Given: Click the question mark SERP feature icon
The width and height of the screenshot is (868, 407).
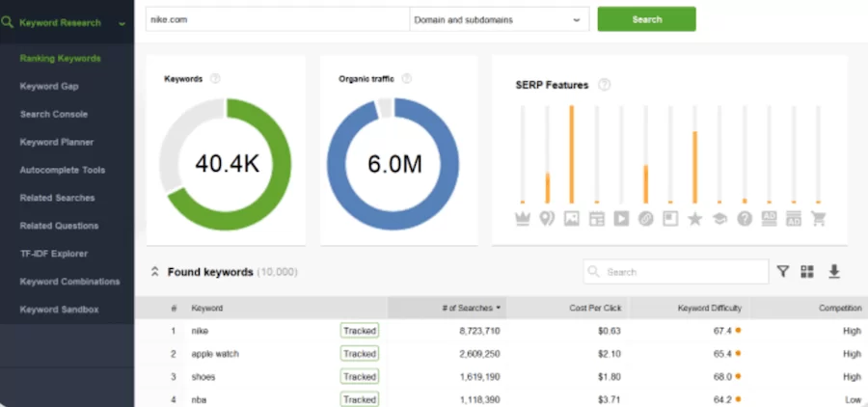Looking at the screenshot, I should 745,219.
